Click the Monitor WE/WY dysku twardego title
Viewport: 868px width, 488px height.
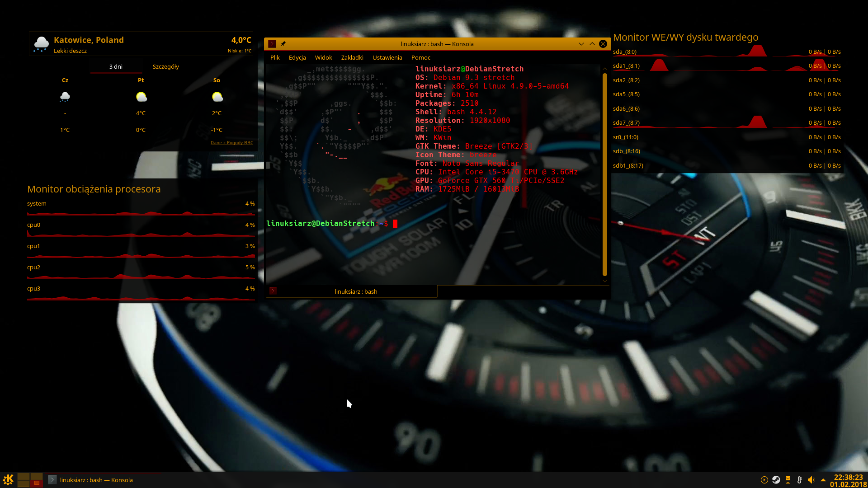click(685, 37)
